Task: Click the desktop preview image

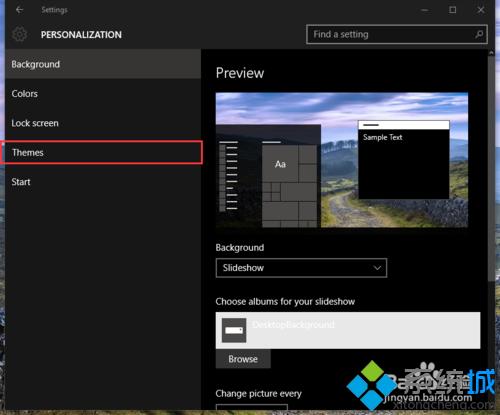Action: pos(342,160)
